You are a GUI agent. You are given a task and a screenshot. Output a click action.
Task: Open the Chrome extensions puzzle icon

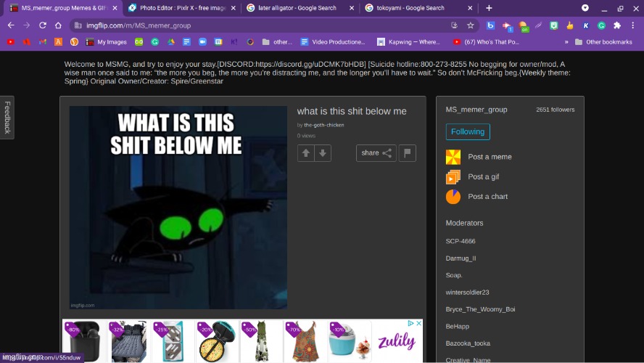click(x=617, y=25)
